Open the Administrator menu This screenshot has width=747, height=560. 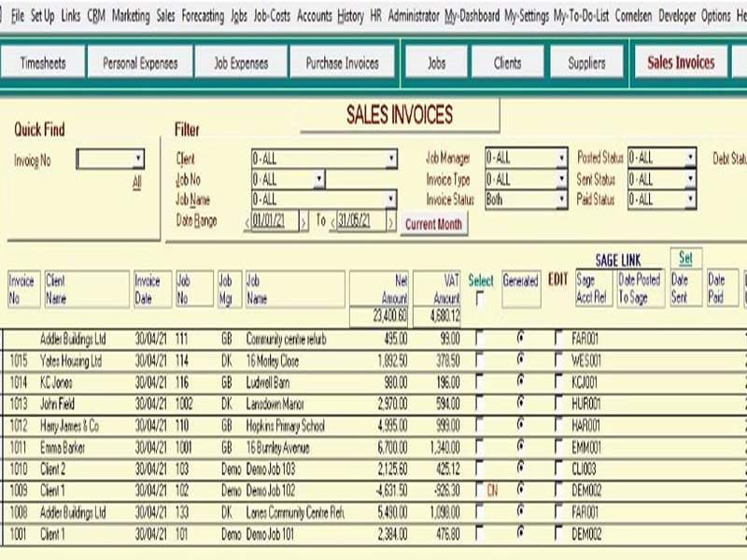pyautogui.click(x=414, y=16)
